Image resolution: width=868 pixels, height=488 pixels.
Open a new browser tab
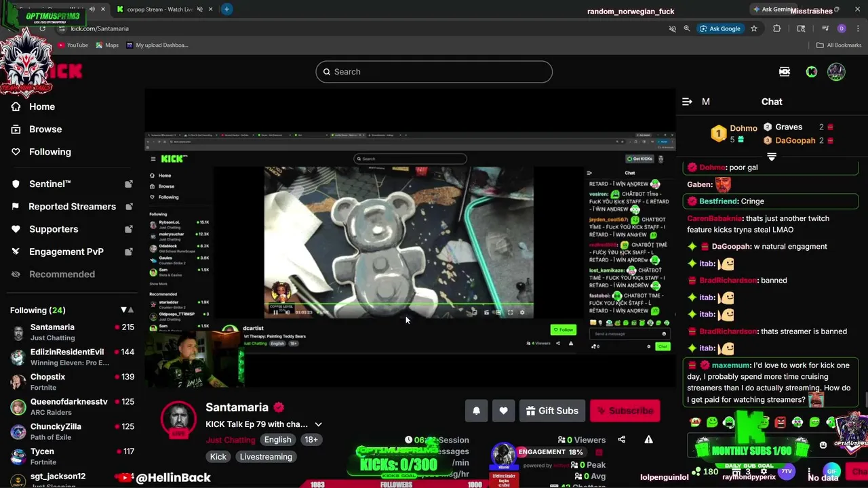226,9
